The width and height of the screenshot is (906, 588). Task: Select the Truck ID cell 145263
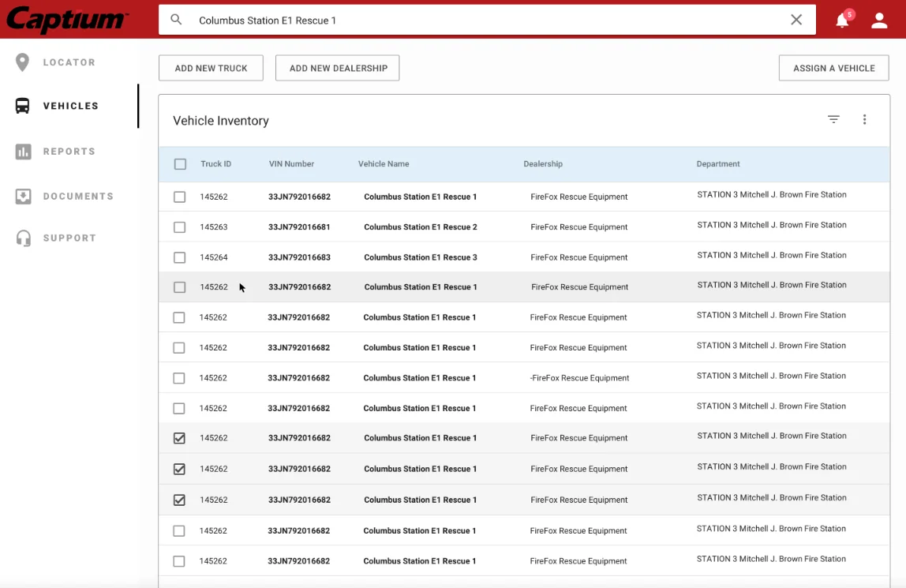[x=214, y=227]
